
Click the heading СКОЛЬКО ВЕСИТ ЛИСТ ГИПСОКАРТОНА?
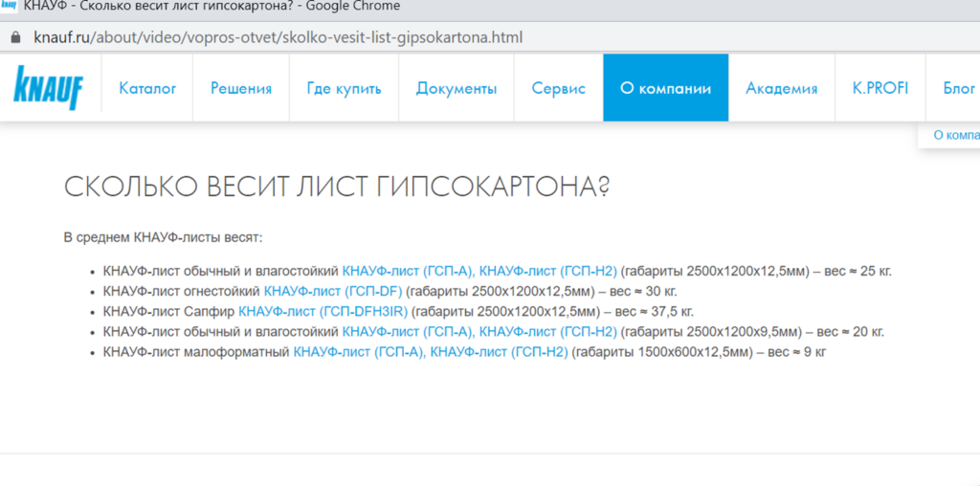pos(337,188)
